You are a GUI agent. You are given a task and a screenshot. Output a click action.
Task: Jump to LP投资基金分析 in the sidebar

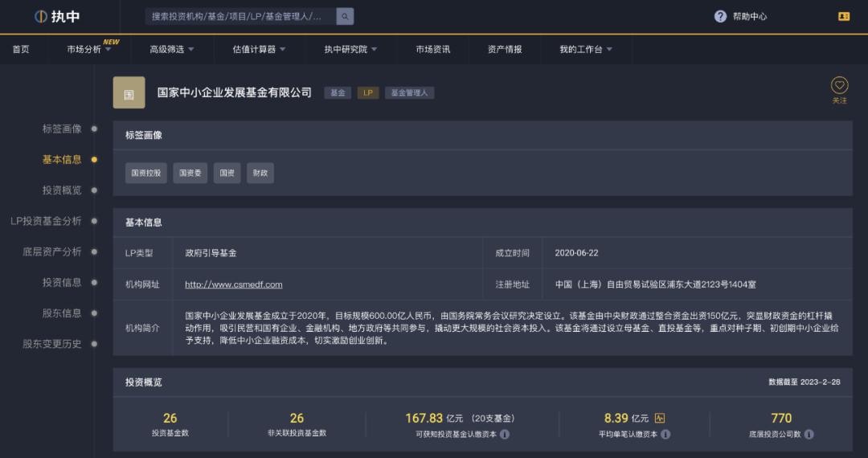point(46,221)
